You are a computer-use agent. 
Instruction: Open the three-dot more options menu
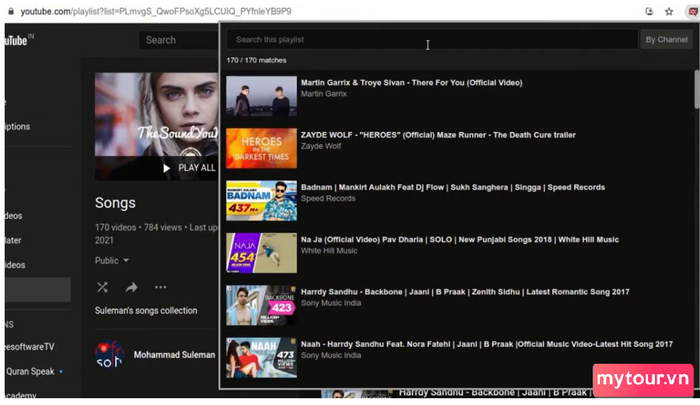pos(160,287)
